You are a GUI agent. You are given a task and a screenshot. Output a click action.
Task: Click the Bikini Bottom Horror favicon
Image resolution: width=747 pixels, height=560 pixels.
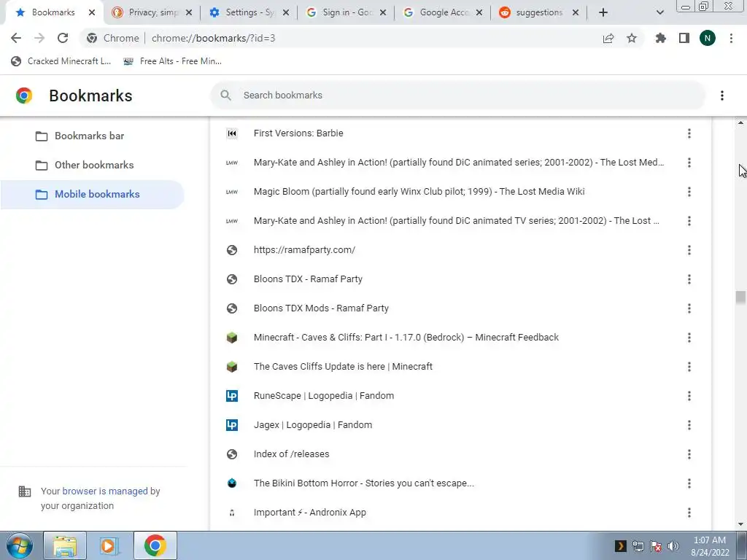click(231, 483)
